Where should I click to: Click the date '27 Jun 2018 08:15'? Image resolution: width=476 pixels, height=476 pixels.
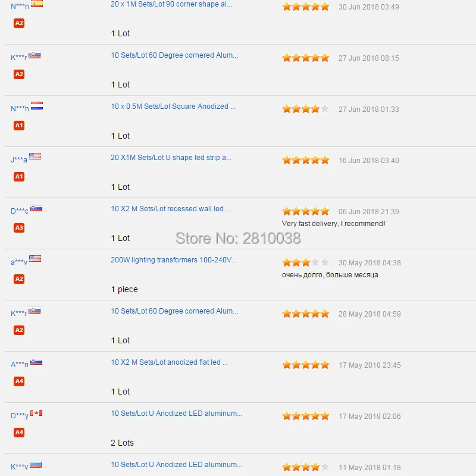[368, 58]
